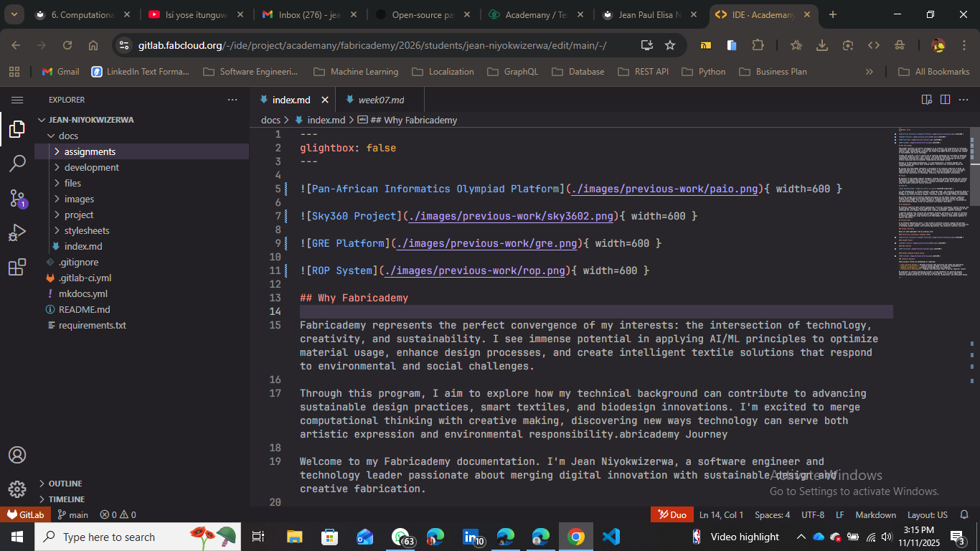This screenshot has height=551, width=980.
Task: Open the Source Control view
Action: coord(17,199)
